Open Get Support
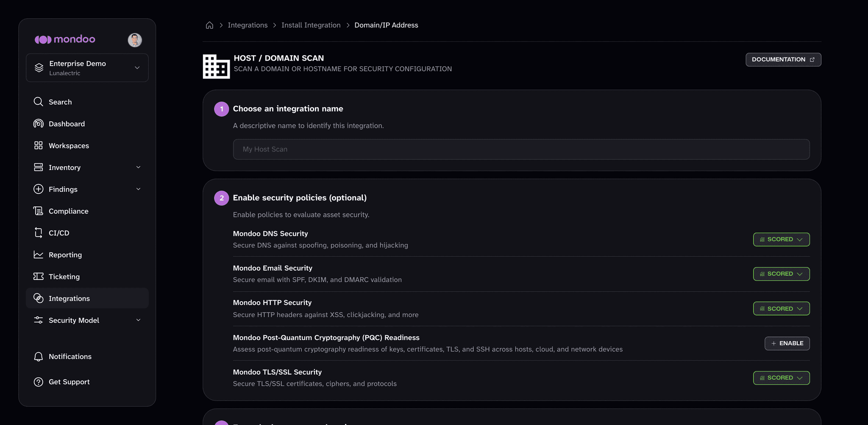This screenshot has width=868, height=425. tap(87, 382)
